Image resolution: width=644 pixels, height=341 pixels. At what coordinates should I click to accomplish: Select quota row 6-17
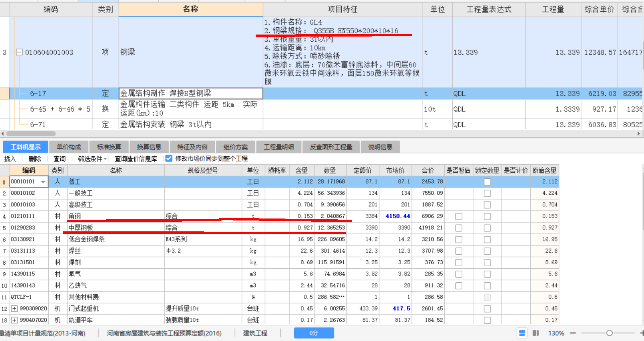[38, 94]
